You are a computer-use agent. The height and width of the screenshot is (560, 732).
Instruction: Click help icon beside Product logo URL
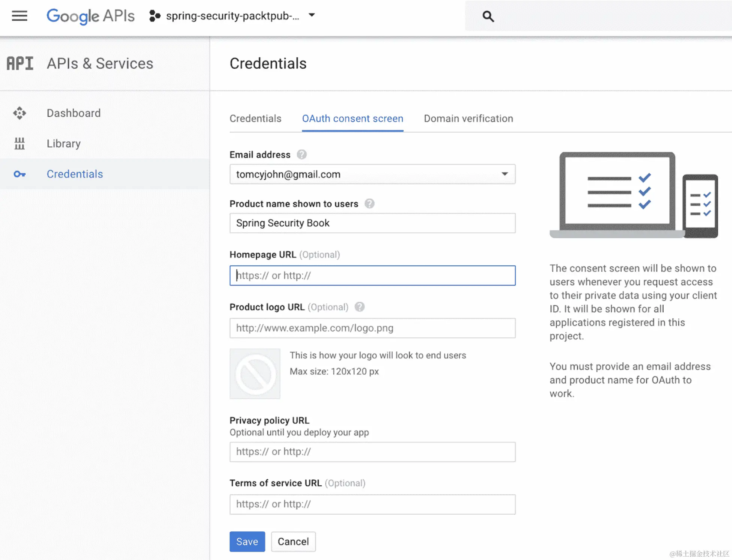360,307
